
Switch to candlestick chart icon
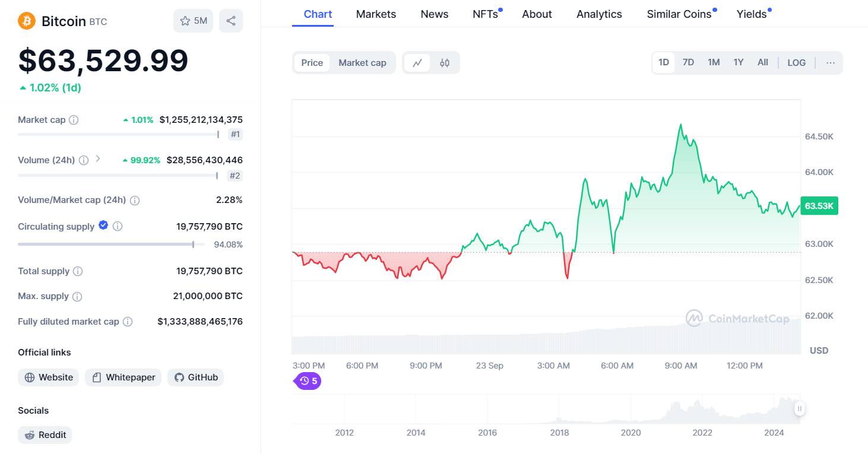(x=445, y=63)
